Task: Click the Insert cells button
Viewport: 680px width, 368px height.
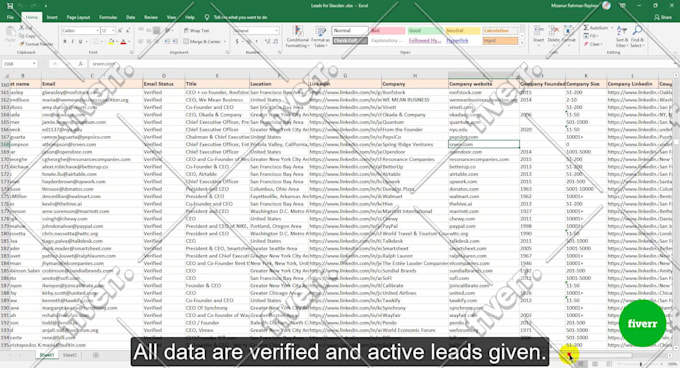Action: click(539, 35)
